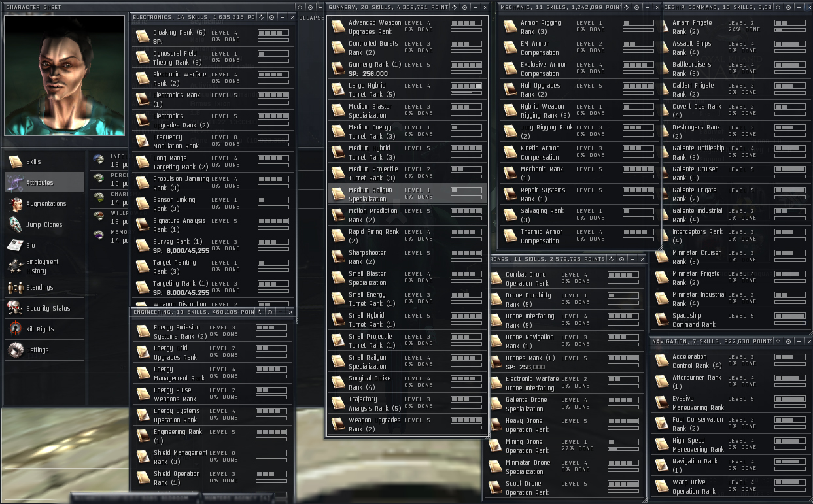
Task: Click the Salvaging skill book icon
Action: pyautogui.click(x=510, y=214)
